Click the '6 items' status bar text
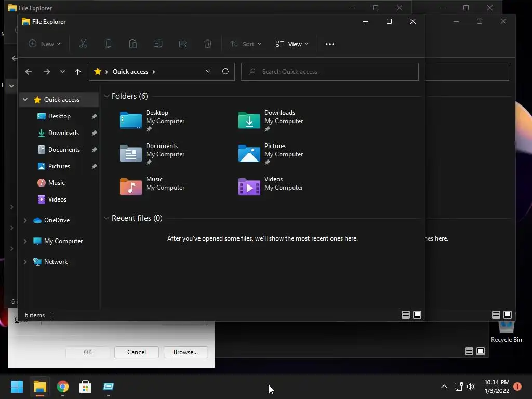The image size is (532, 399). (x=35, y=315)
